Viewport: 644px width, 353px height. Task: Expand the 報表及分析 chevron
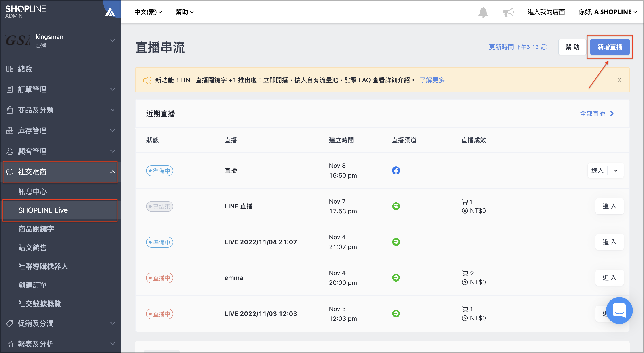[113, 344]
